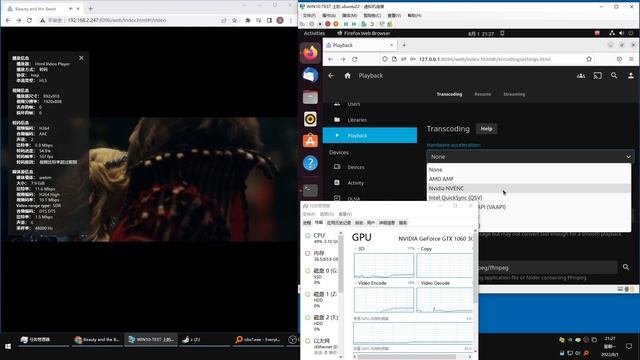
Task: Open the Jellyfin SyncPlay group icon
Action: [x=581, y=76]
